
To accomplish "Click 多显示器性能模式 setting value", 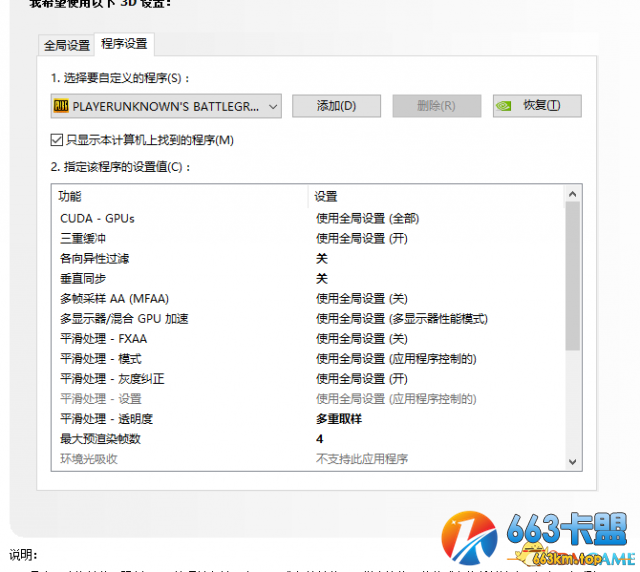I will (x=402, y=319).
